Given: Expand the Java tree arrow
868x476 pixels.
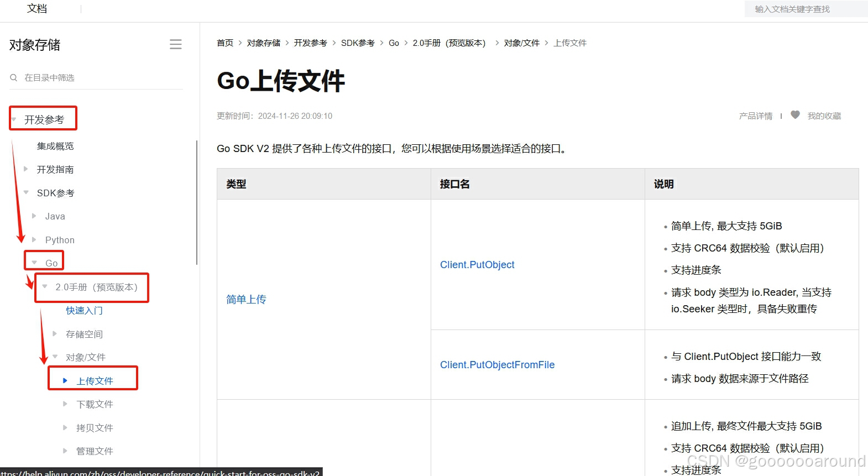Looking at the screenshot, I should (34, 216).
